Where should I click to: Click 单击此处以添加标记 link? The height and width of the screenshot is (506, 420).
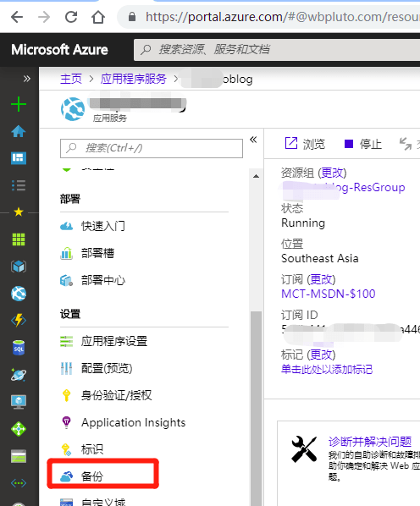[327, 369]
